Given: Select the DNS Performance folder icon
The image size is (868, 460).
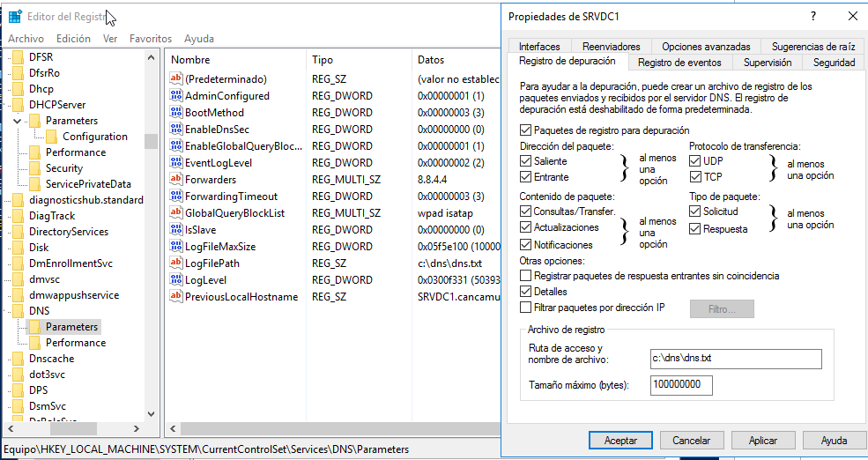Looking at the screenshot, I should click(x=35, y=343).
